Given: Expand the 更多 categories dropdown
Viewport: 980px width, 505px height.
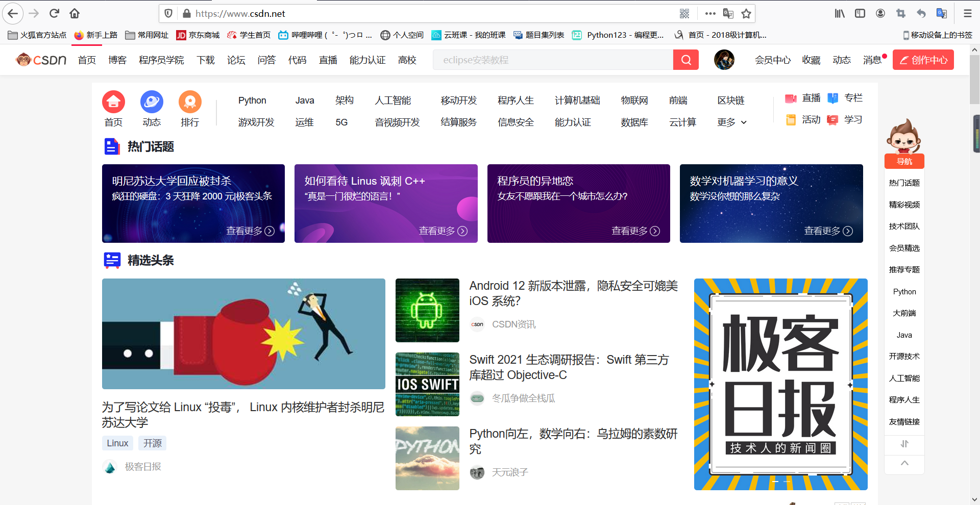Looking at the screenshot, I should point(732,122).
